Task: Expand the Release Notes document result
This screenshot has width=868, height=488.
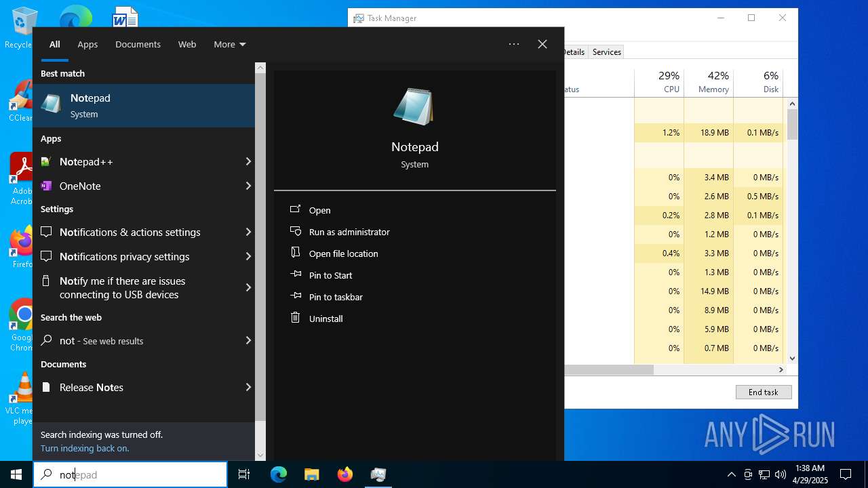Action: tap(248, 387)
